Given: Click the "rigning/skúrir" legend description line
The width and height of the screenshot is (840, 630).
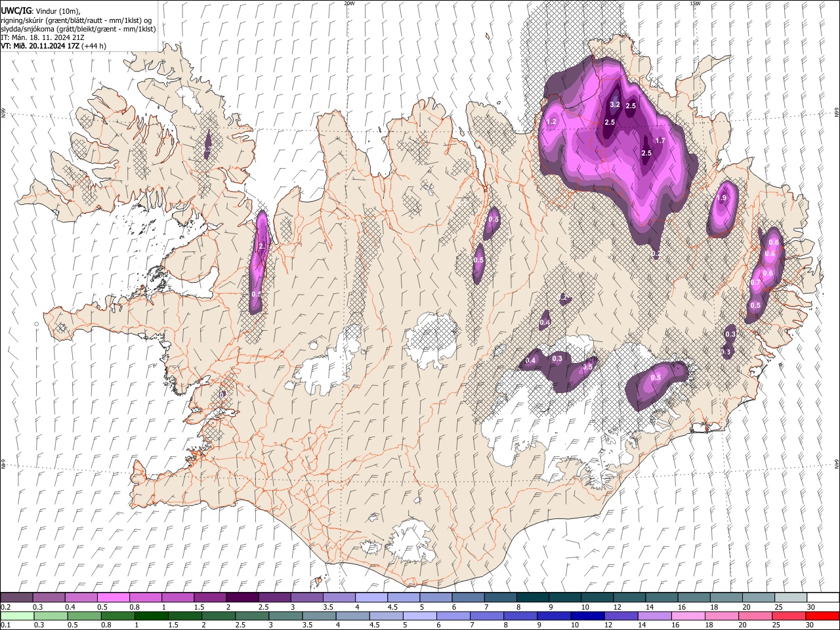Looking at the screenshot, I should [x=77, y=20].
